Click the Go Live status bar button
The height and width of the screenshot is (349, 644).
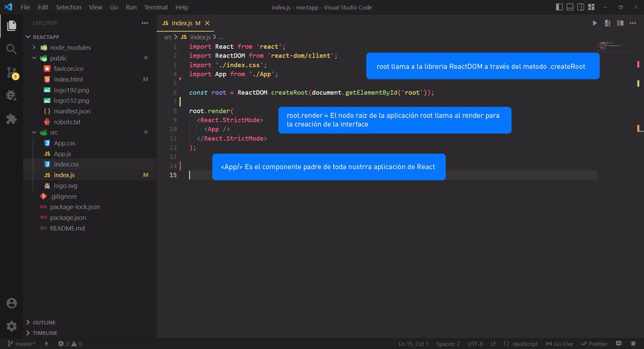[559, 344]
